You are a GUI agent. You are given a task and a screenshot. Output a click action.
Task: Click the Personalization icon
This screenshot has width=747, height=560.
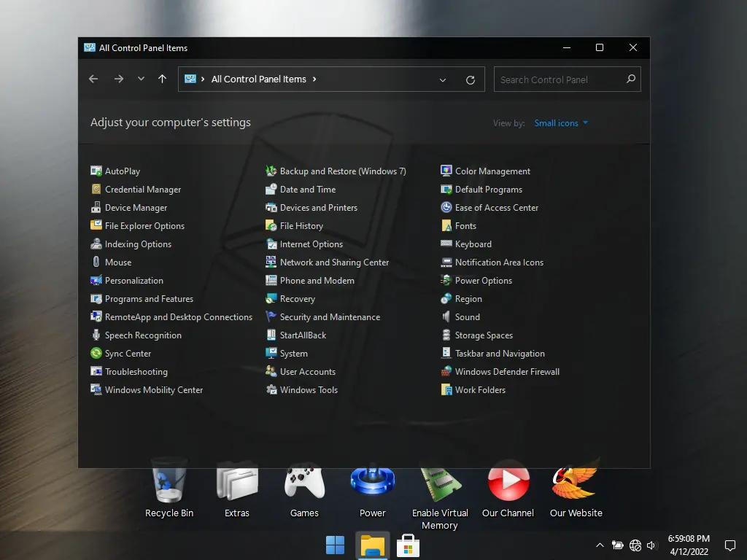(x=96, y=281)
